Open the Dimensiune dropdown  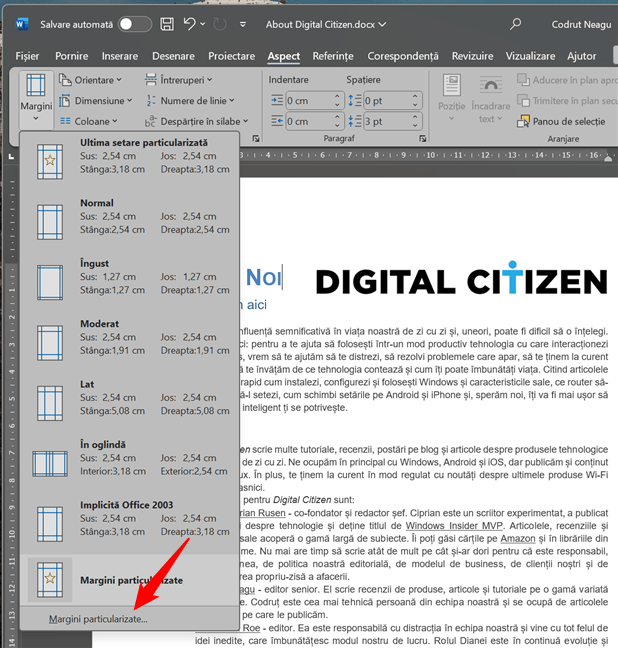tap(95, 100)
